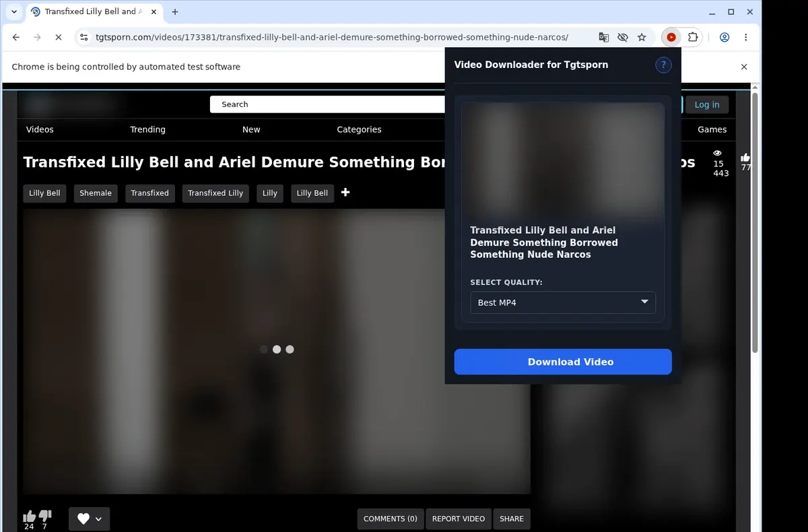Click the views eye icon
The image size is (808, 532).
(718, 153)
